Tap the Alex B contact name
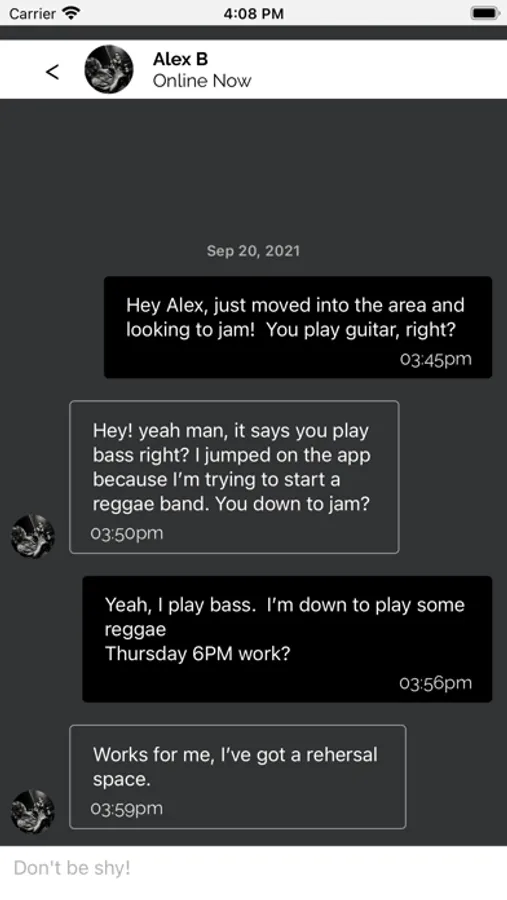The width and height of the screenshot is (507, 900). pos(180,59)
